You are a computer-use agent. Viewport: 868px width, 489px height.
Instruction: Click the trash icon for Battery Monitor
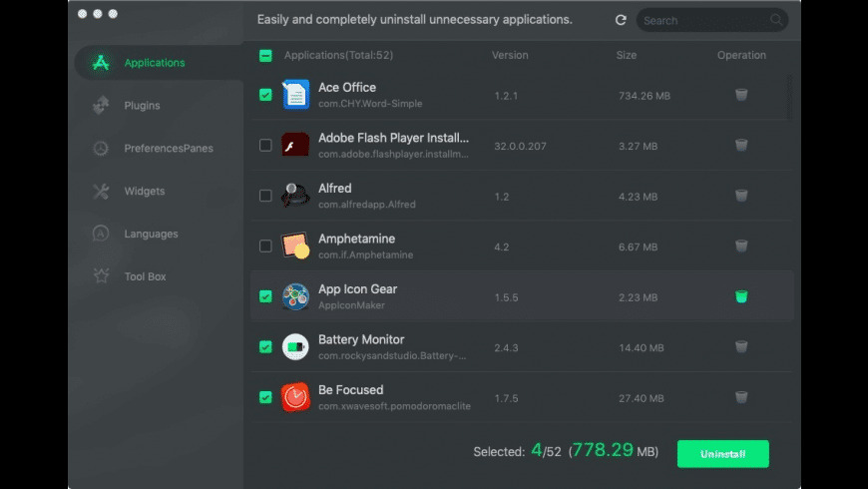tap(741, 346)
